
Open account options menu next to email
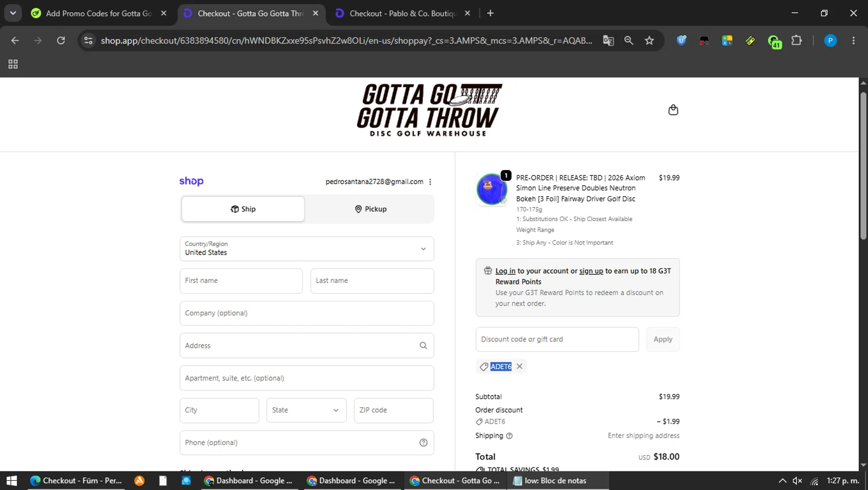[x=430, y=182]
